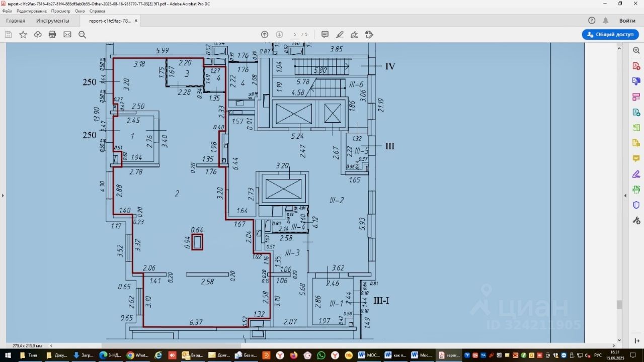The height and width of the screenshot is (362, 644).
Task: Click the Войти sign-in button
Action: tap(627, 21)
